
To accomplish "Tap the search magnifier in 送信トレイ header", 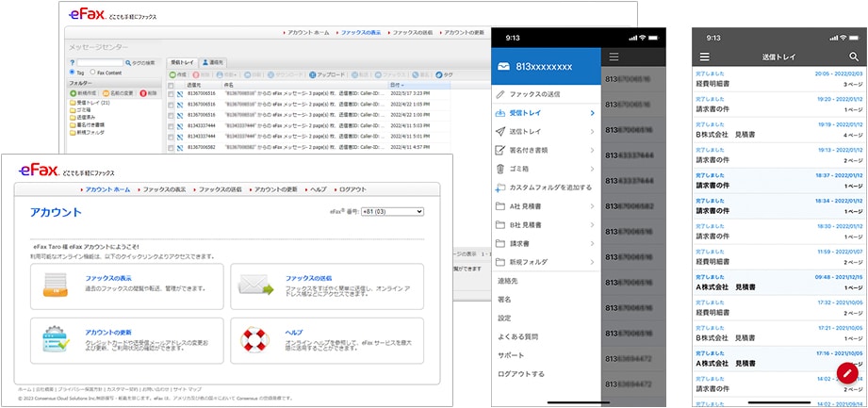I will point(854,57).
